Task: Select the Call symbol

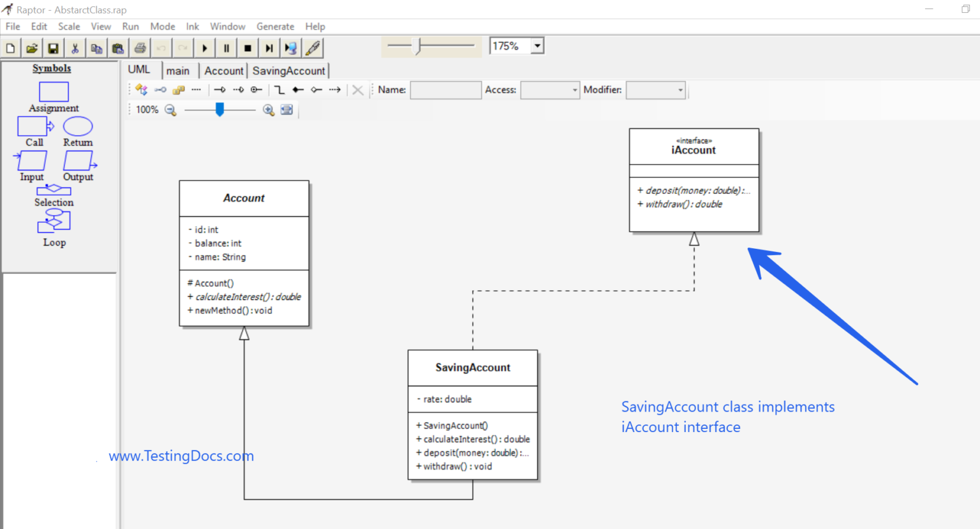Action: [x=33, y=126]
